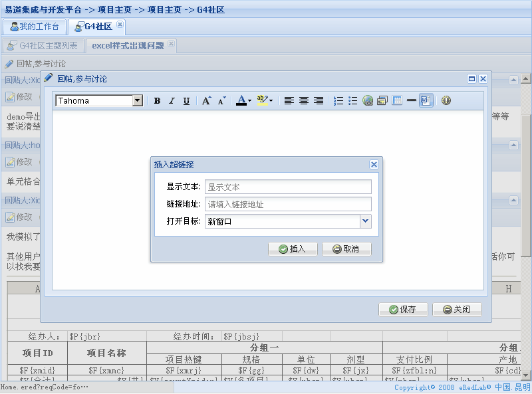Open the 打开目标 target window dropdown
Screen dimensions: 532x394
pyautogui.click(x=364, y=221)
